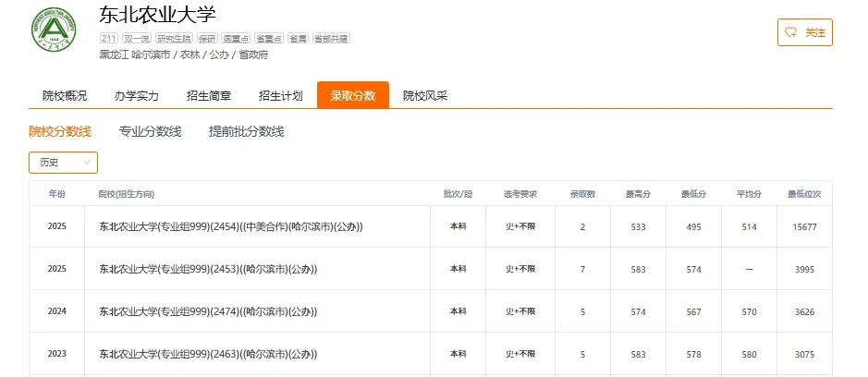868x377 pixels.
Task: Switch to the 院校概况 tab
Action: (x=65, y=96)
